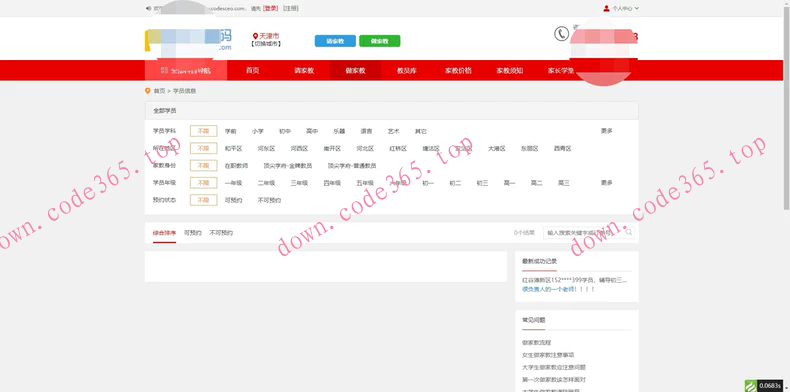
Task: Filter status by 可预约 in filter panel
Action: [233, 200]
